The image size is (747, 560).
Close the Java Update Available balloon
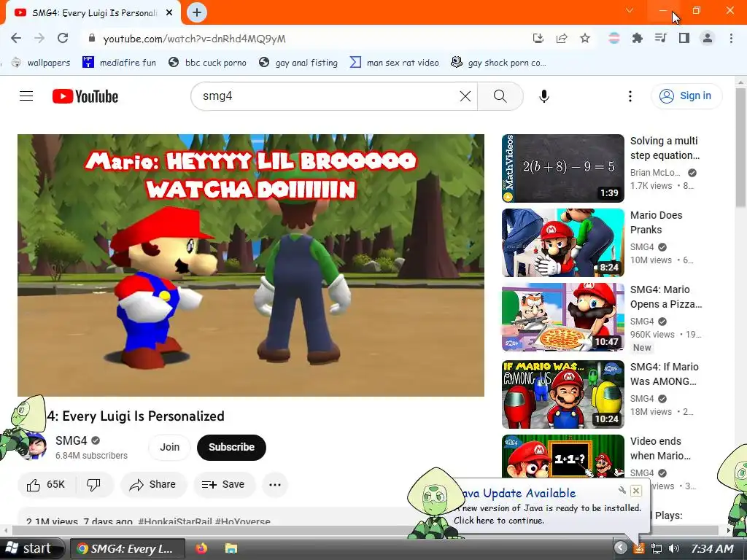pyautogui.click(x=635, y=491)
